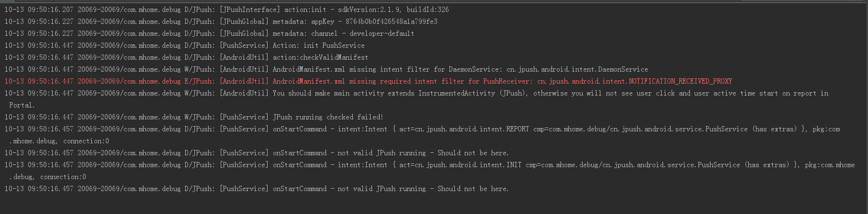Click the wrapped 'Portal.' continuation text

22,105
